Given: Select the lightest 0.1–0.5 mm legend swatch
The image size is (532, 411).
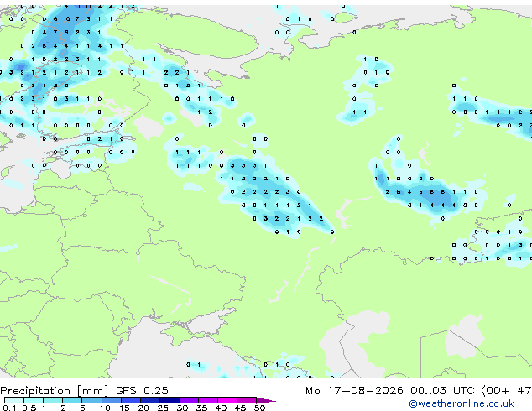Looking at the screenshot, I should (14, 400).
